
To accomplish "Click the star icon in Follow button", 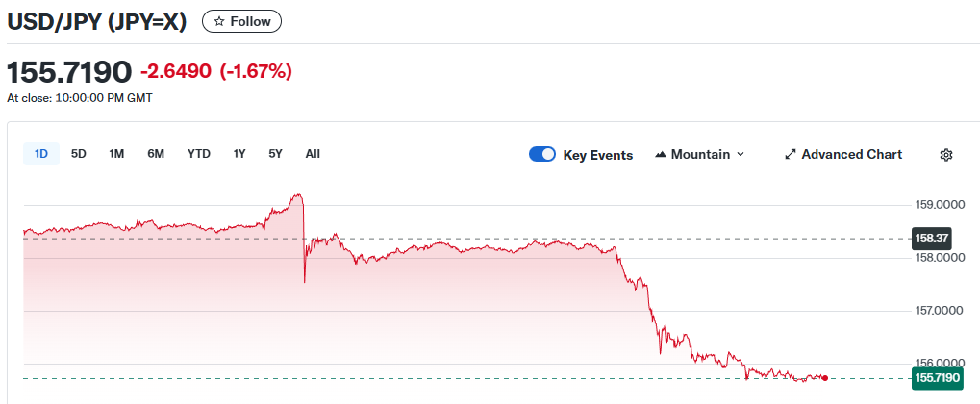I will [x=218, y=21].
